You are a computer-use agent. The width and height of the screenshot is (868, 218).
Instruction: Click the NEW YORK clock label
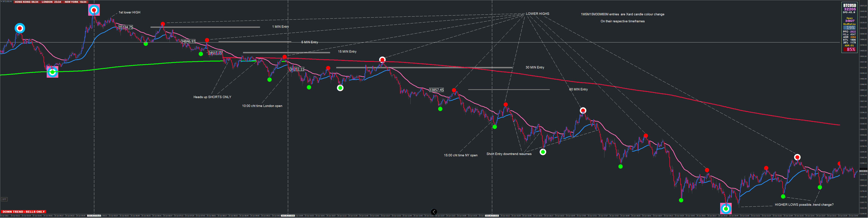coord(76,2)
